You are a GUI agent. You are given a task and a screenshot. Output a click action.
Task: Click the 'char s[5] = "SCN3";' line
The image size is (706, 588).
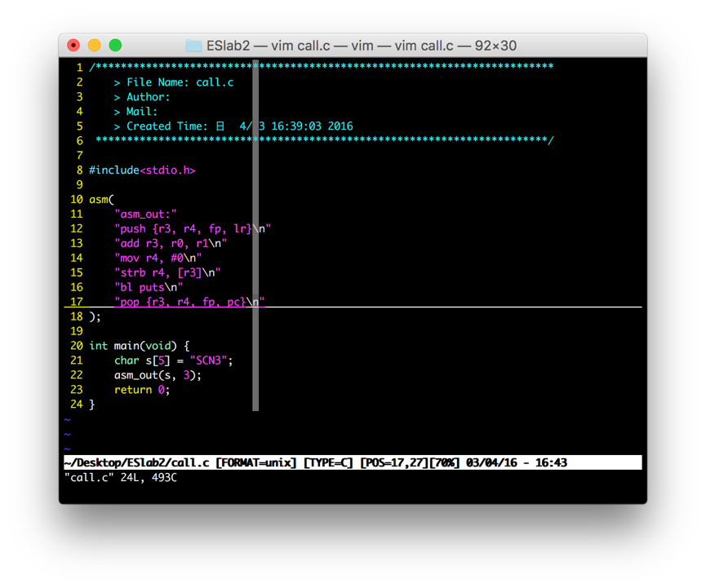173,360
